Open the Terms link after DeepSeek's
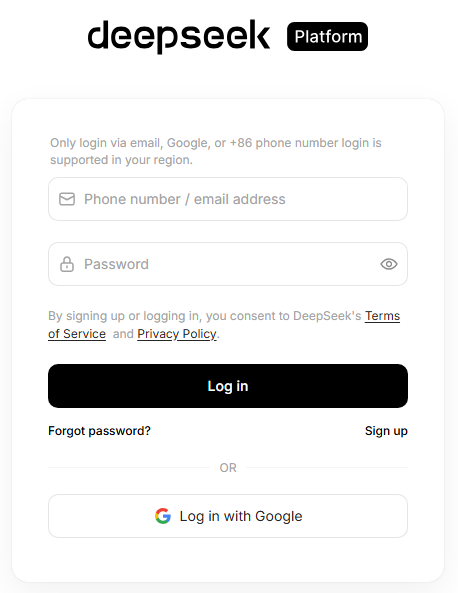The image size is (458, 593). coord(382,316)
